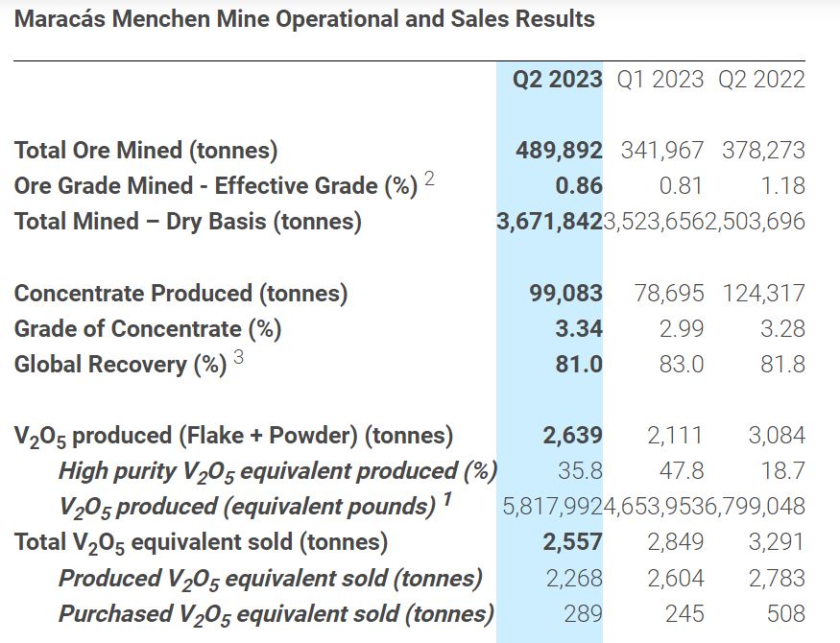Click the Maracás Menchen Mine table title

click(x=304, y=19)
